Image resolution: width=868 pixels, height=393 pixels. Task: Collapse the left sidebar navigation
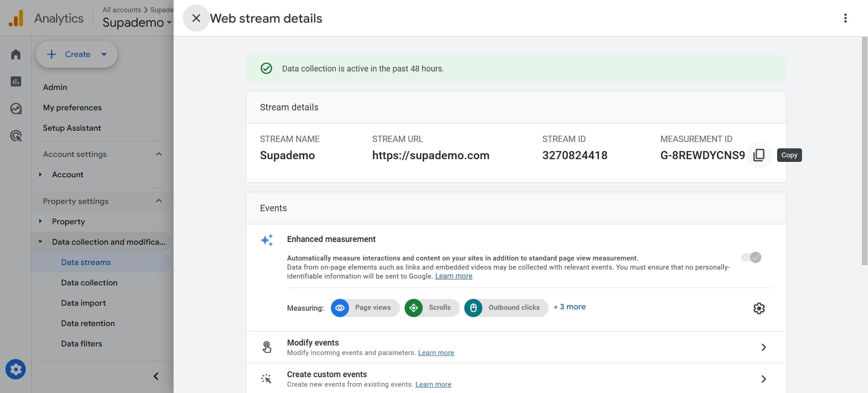click(156, 376)
